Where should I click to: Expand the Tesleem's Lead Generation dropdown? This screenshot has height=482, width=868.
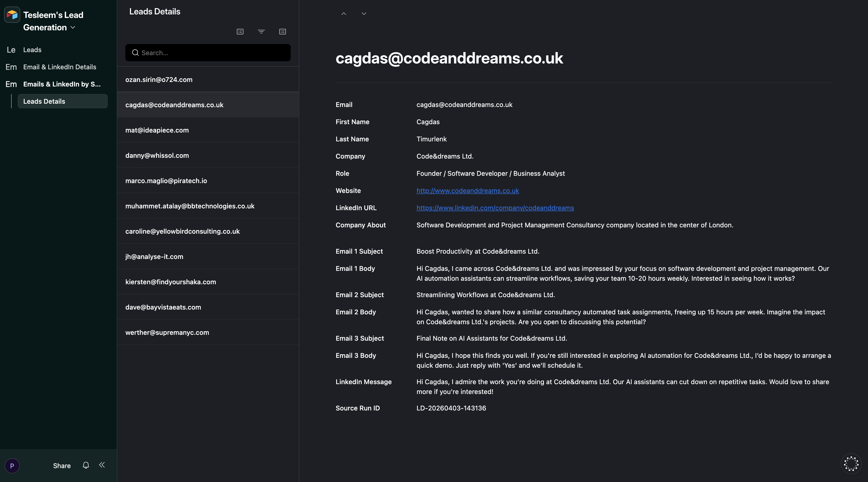[73, 28]
